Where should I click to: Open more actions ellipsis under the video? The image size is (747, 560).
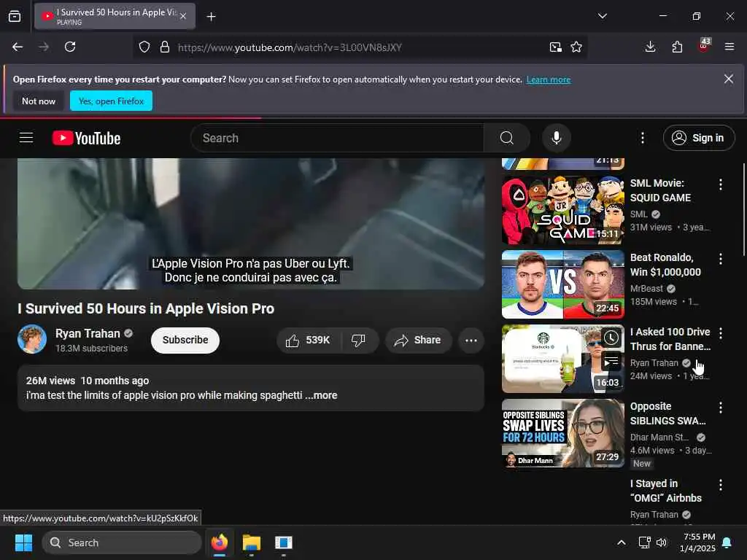tap(471, 340)
